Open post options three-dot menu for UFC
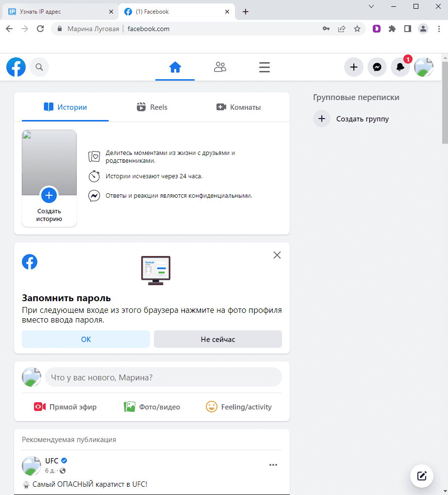This screenshot has width=448, height=495. point(273,465)
